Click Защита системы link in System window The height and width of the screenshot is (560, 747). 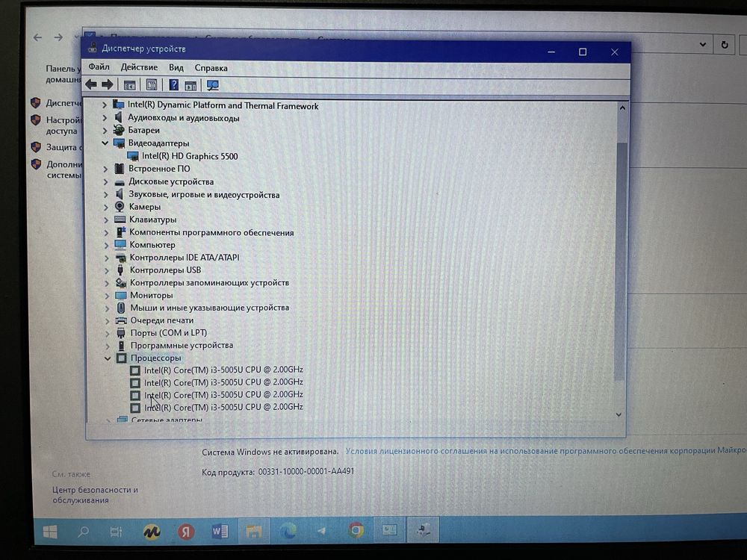[64, 147]
